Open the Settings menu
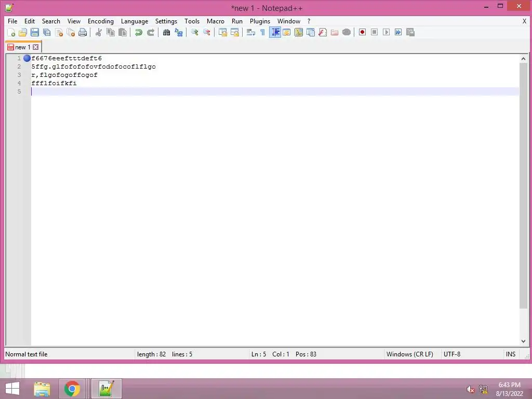 (166, 21)
